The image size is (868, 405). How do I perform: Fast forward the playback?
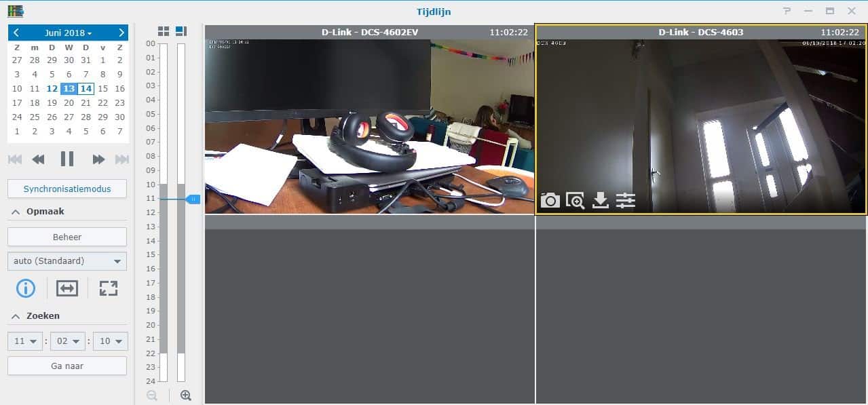(x=98, y=159)
